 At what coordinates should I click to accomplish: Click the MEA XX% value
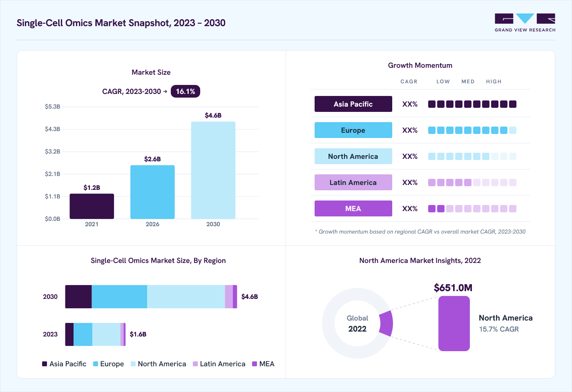coord(410,209)
